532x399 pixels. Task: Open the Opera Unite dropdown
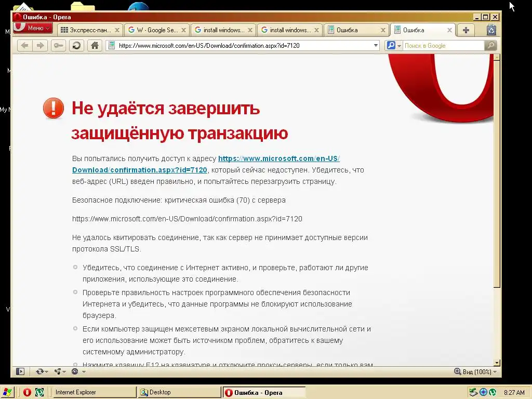pyautogui.click(x=60, y=371)
